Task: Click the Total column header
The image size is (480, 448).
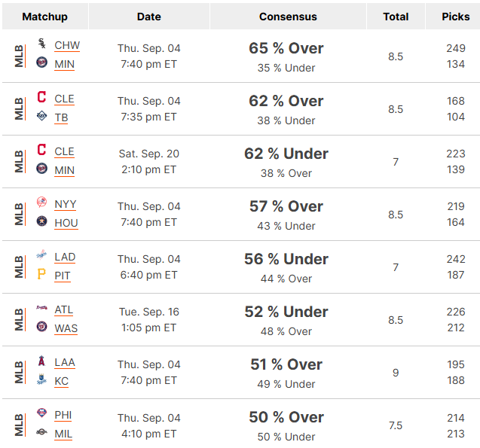Action: tap(396, 17)
